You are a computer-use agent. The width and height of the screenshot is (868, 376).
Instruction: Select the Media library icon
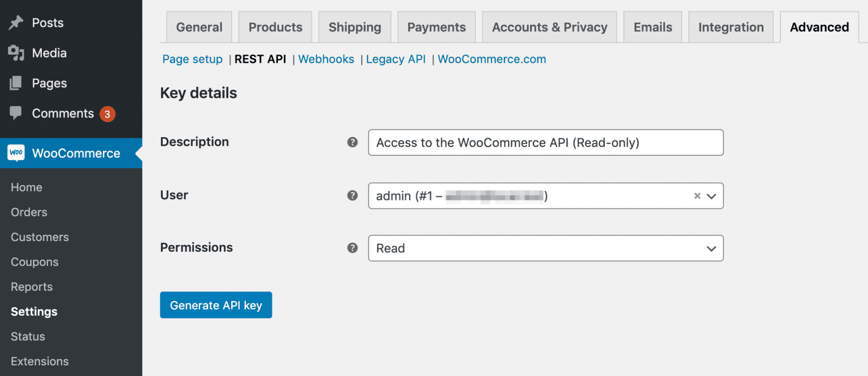[x=16, y=53]
